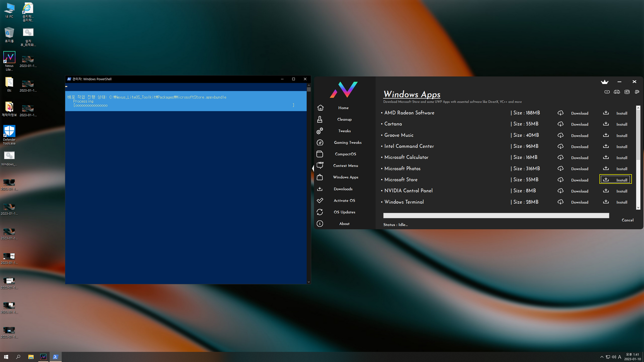This screenshot has height=362, width=644.
Task: Click the About info icon
Action: [320, 224]
